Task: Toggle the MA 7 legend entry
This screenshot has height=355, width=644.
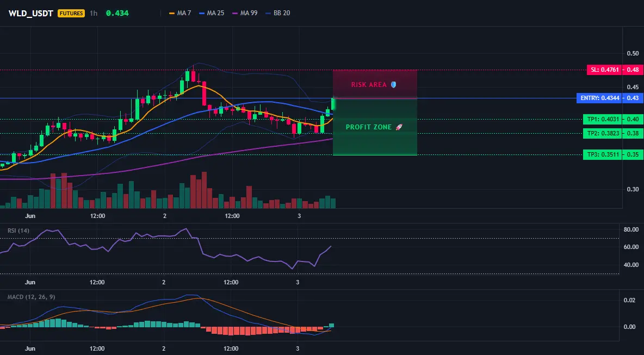Action: pyautogui.click(x=180, y=13)
